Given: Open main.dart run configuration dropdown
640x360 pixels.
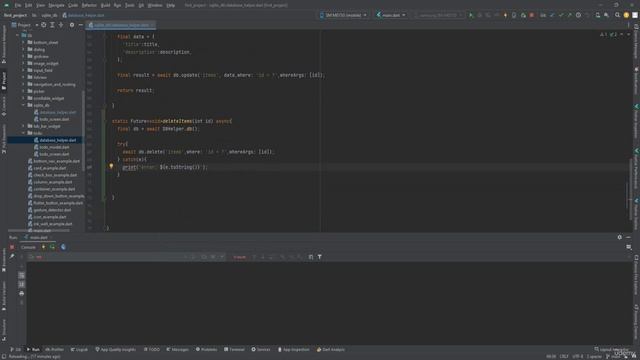Looking at the screenshot, I should tap(391, 15).
